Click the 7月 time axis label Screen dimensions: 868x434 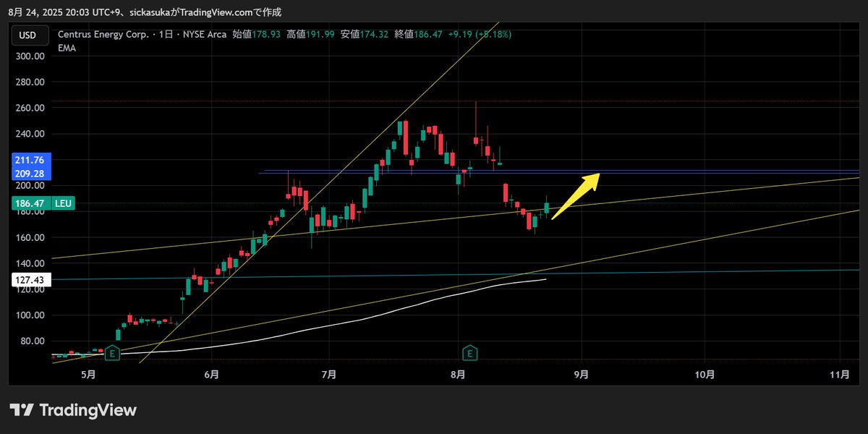click(329, 375)
